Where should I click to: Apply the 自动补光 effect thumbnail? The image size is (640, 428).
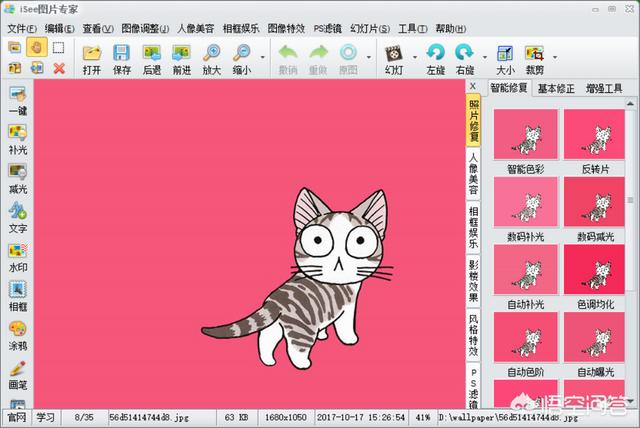pos(525,270)
